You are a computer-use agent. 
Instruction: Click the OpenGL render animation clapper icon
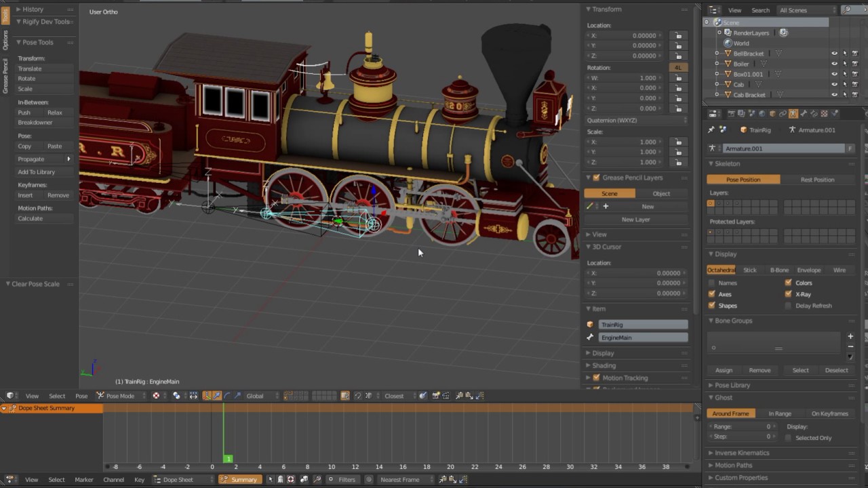[446, 396]
